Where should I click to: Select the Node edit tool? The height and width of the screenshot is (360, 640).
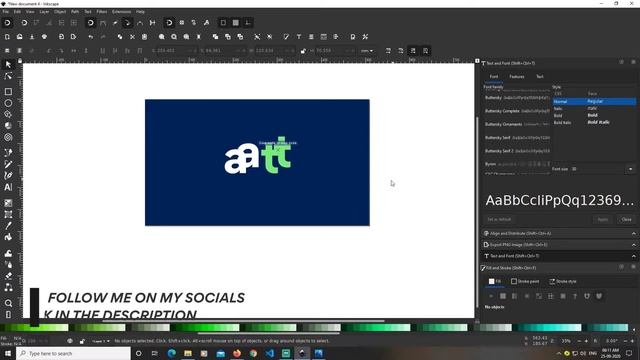[x=8, y=76]
